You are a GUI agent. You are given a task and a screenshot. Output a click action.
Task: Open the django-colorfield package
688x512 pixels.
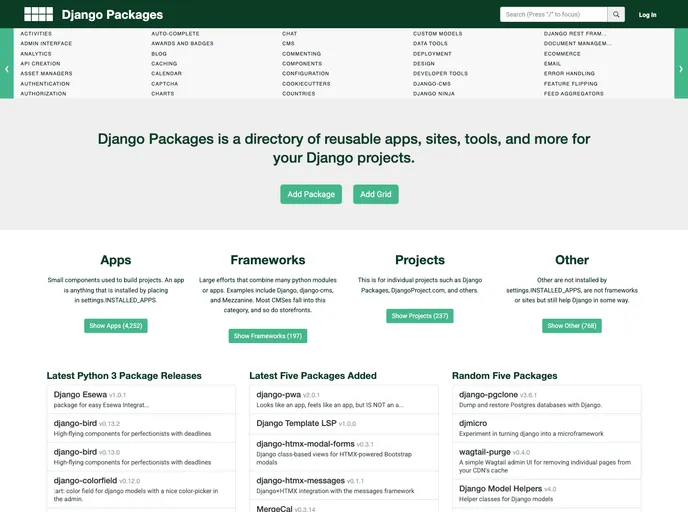point(85,480)
